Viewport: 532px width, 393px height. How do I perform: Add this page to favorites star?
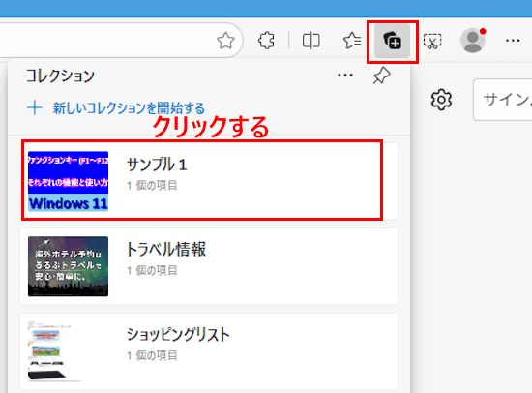pos(225,41)
